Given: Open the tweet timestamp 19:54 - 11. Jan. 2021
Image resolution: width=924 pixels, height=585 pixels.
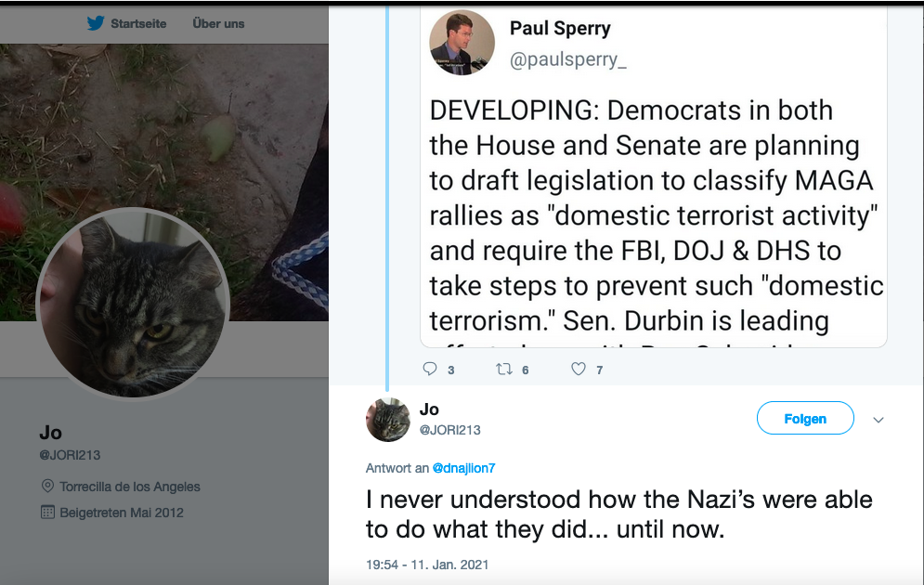Looking at the screenshot, I should click(426, 565).
